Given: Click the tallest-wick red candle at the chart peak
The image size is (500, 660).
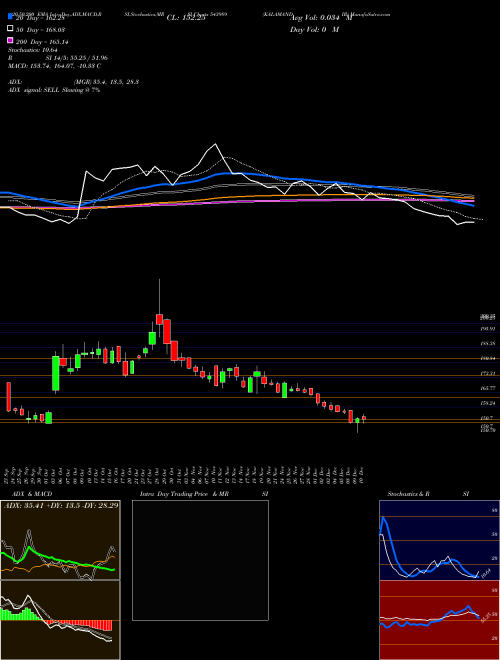Looking at the screenshot, I should click(159, 319).
